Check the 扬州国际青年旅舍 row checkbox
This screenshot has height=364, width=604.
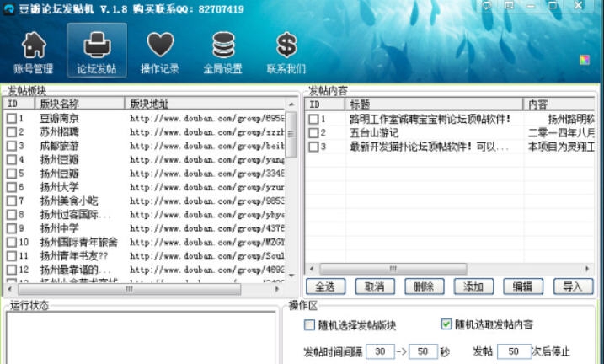[12, 243]
